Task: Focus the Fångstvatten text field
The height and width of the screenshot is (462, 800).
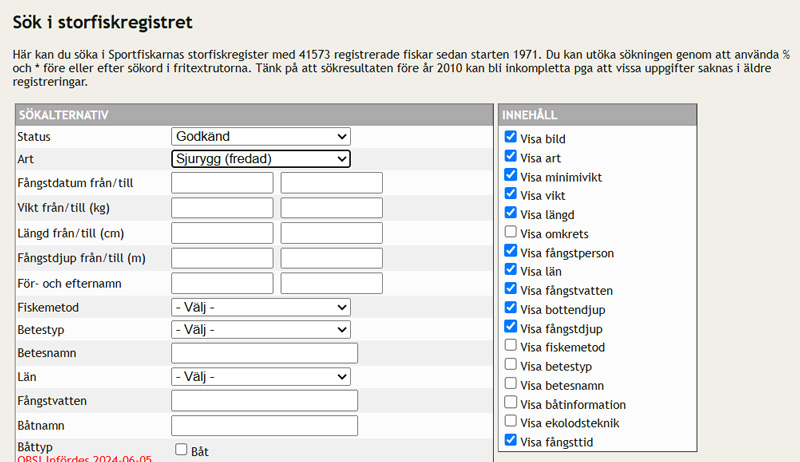Action: 264,401
